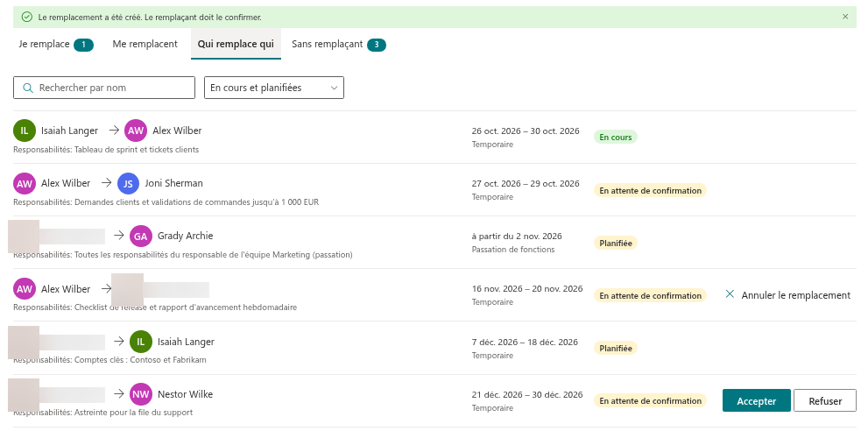Click the magnifier icon in search box
Screen dimensions: 868x431
(x=28, y=88)
